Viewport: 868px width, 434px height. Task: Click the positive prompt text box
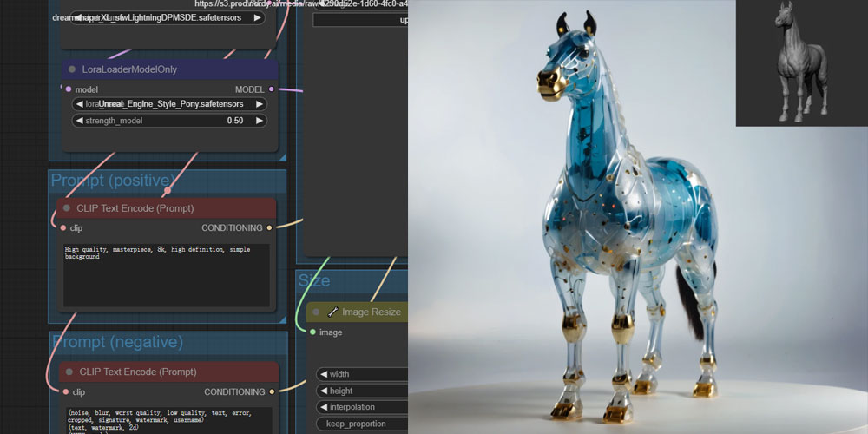166,275
